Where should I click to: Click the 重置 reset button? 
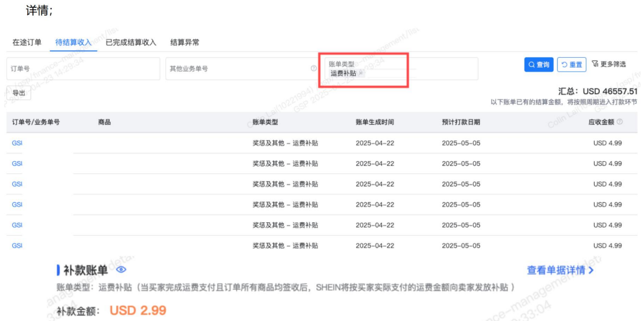pos(572,64)
